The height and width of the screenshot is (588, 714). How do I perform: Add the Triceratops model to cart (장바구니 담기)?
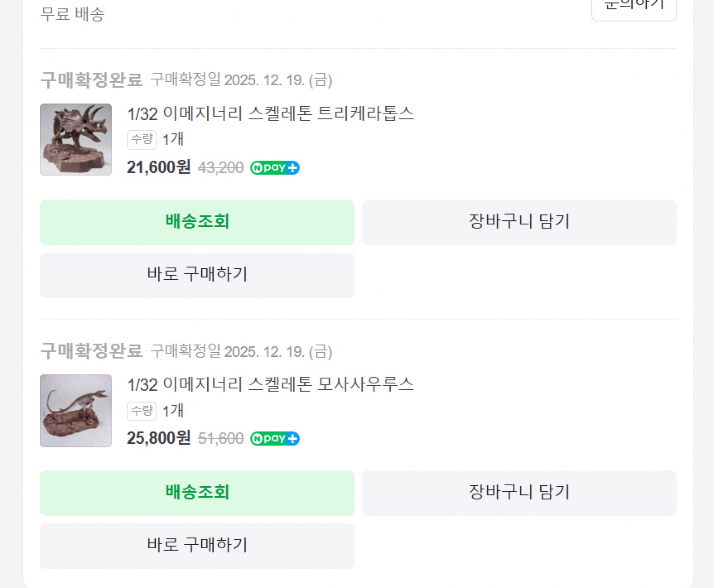click(519, 222)
